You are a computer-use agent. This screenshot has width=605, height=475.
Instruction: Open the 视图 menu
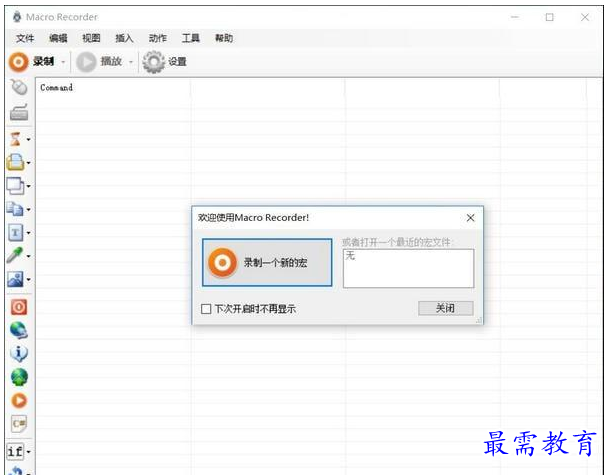click(x=91, y=38)
